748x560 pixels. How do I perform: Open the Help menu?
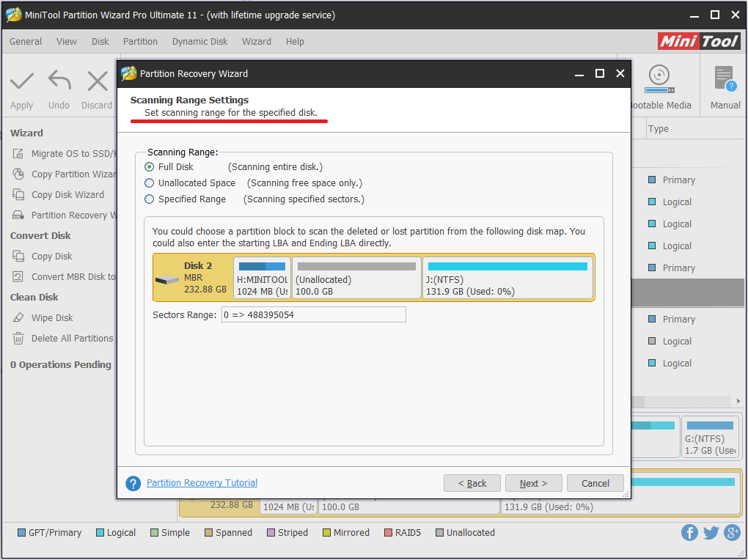[295, 42]
